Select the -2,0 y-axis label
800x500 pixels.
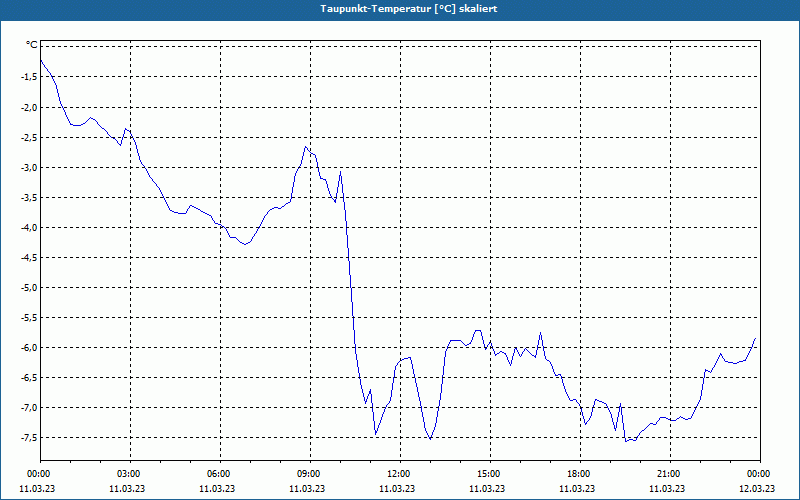click(x=29, y=107)
